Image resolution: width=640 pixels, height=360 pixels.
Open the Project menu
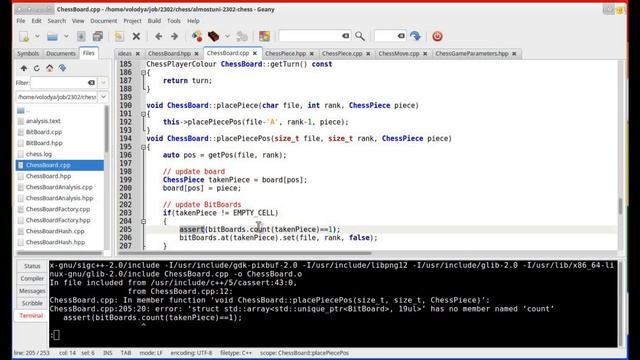click(x=132, y=21)
